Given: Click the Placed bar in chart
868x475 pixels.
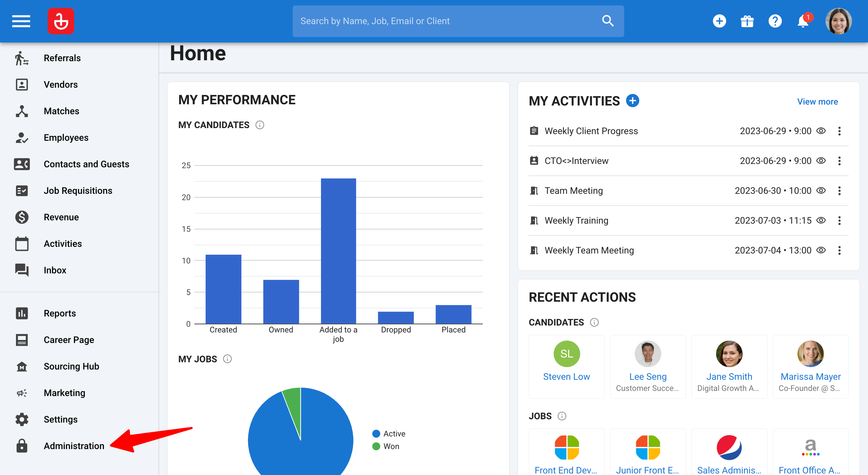Looking at the screenshot, I should (454, 314).
